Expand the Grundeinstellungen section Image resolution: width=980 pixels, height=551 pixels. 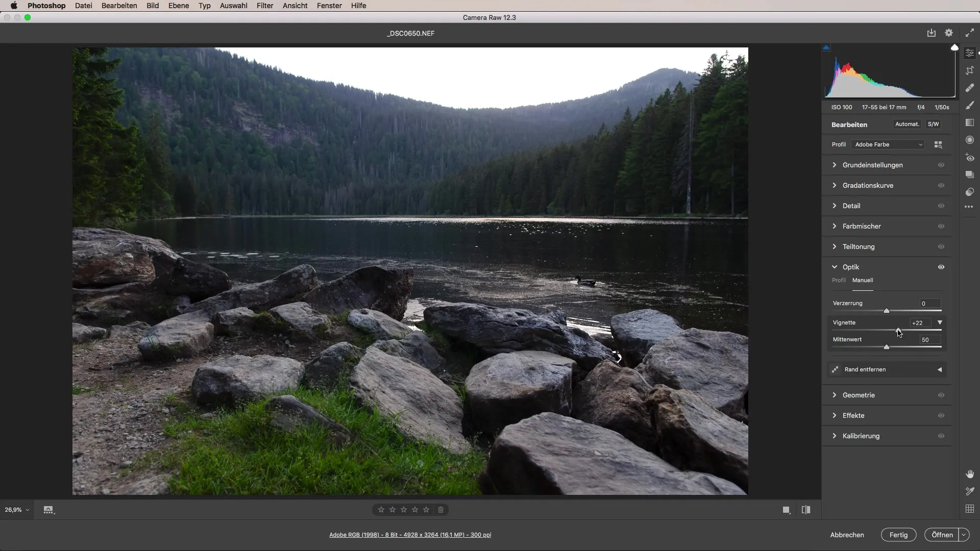click(x=835, y=165)
